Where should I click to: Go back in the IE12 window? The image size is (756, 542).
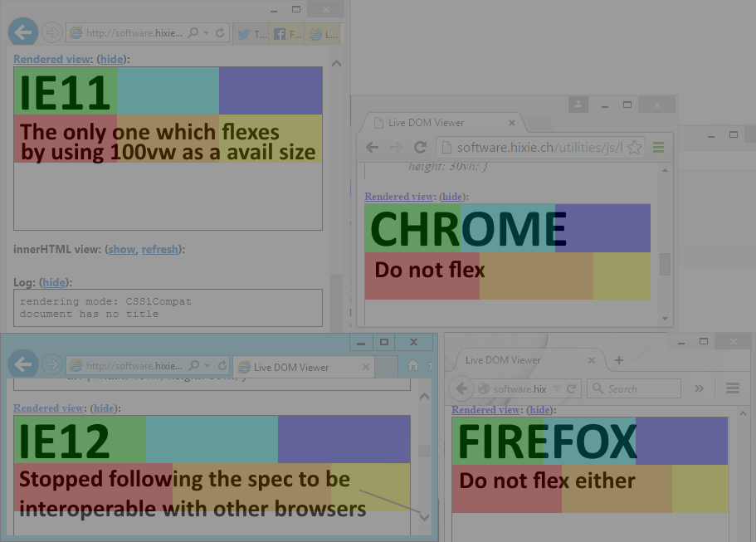click(x=23, y=364)
